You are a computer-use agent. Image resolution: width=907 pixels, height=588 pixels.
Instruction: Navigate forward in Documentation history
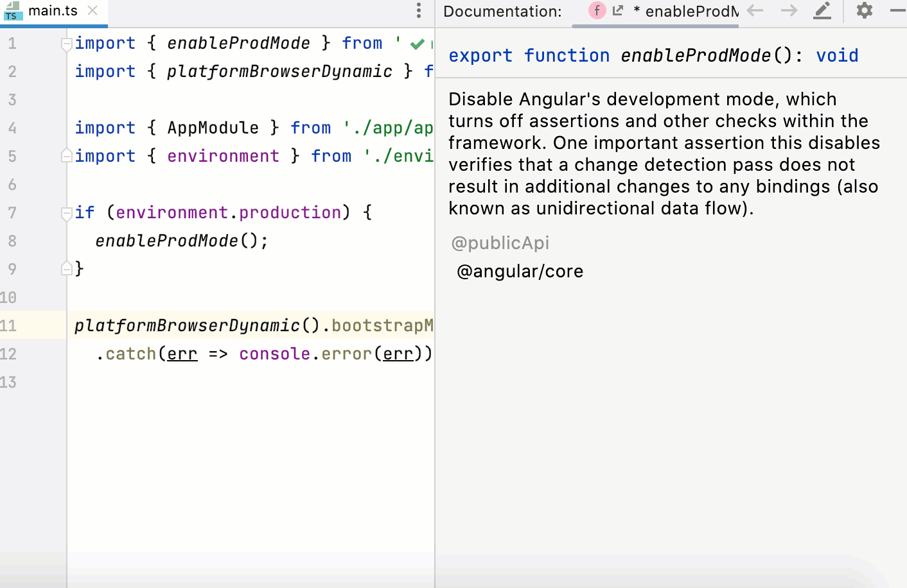point(788,11)
